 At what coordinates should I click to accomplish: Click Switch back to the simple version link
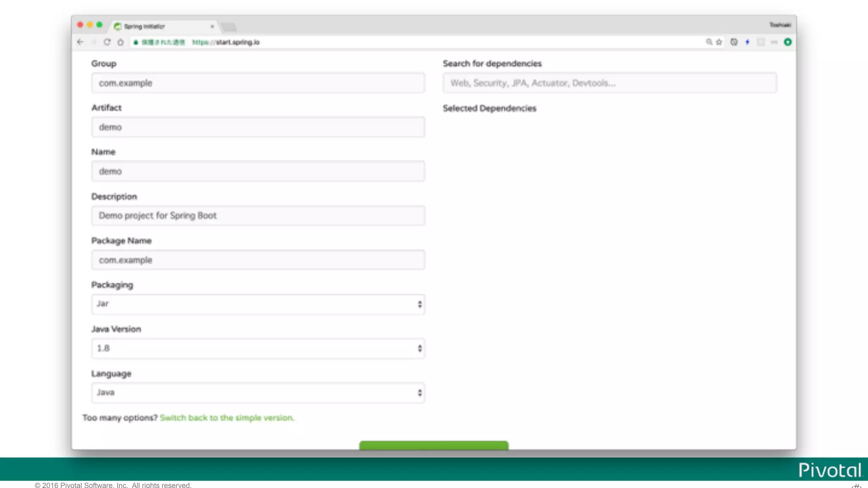pos(227,418)
